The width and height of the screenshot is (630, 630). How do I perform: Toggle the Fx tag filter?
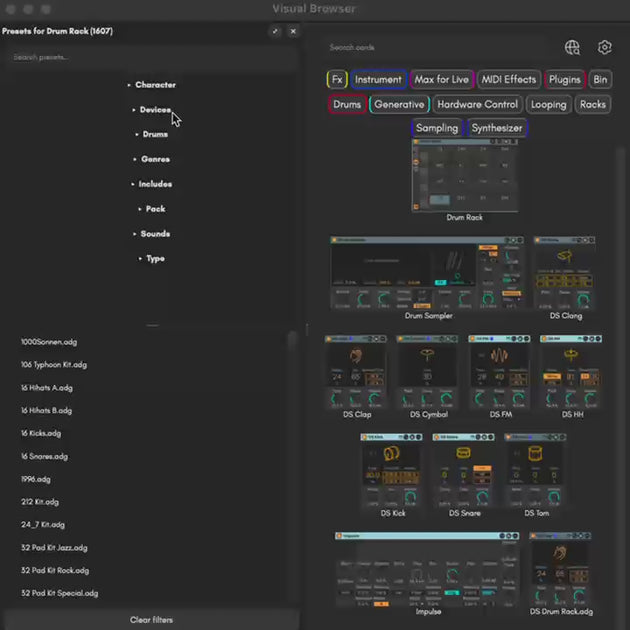click(x=337, y=80)
